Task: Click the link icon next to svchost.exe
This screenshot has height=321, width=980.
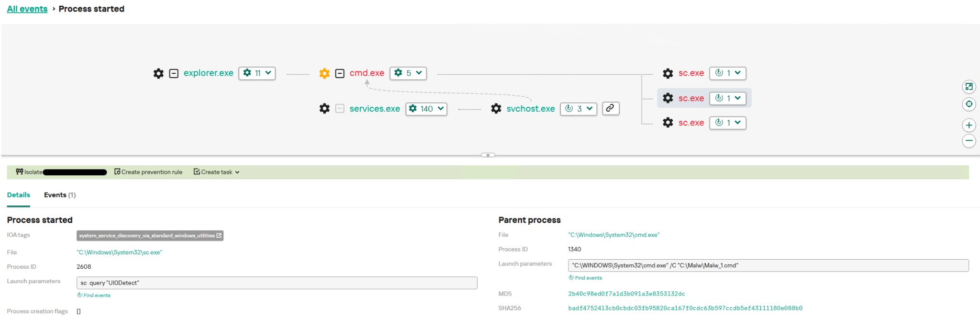Action: [x=610, y=108]
